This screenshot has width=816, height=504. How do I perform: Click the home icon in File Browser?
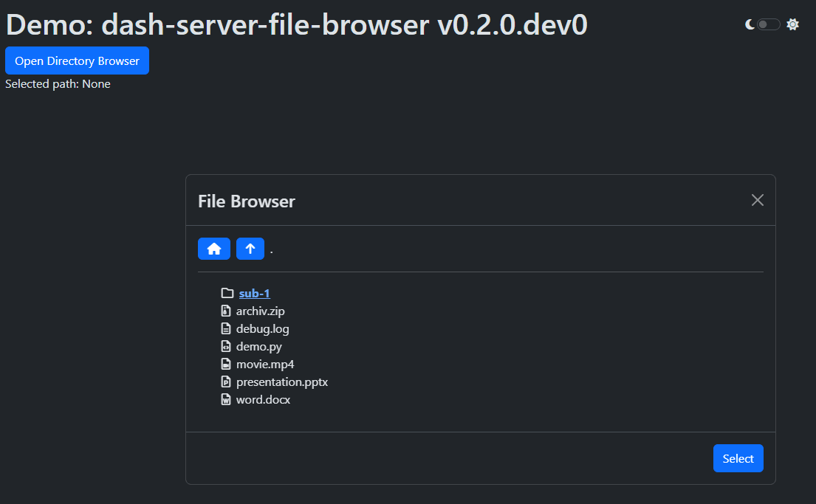213,249
